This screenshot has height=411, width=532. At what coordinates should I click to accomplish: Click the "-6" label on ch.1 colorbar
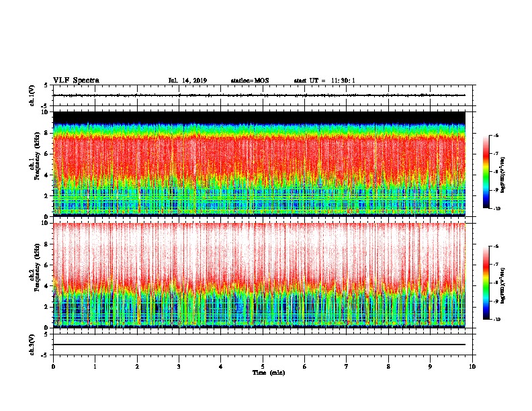(496, 135)
